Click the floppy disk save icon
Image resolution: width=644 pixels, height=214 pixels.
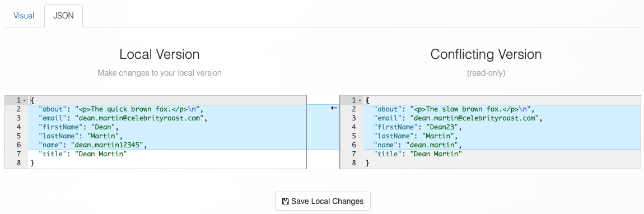[x=286, y=201]
